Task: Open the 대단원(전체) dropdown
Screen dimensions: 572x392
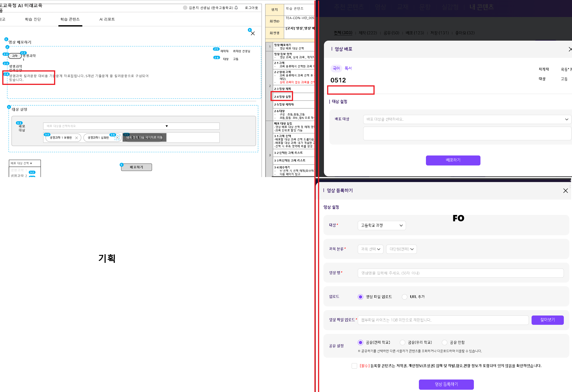Action: [401, 249]
